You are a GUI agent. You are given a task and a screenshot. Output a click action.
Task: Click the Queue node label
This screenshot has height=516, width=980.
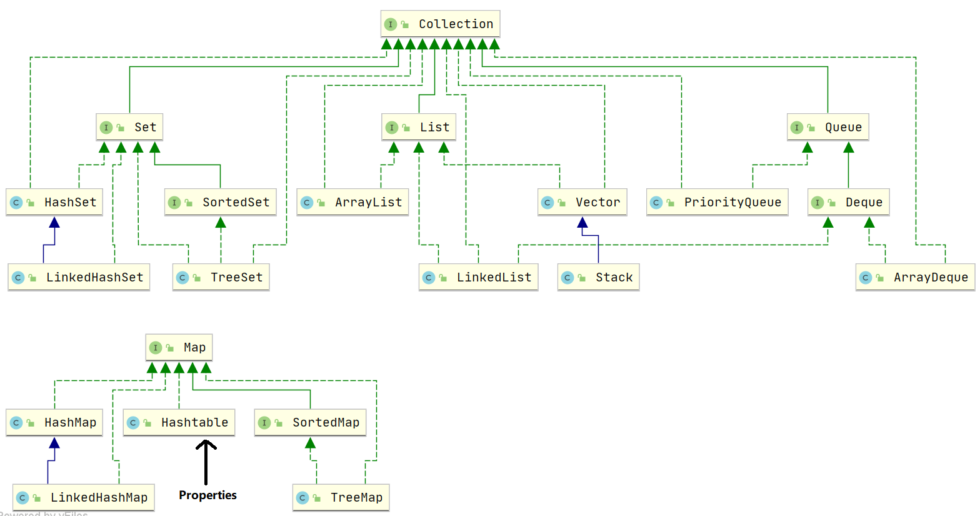(x=843, y=127)
